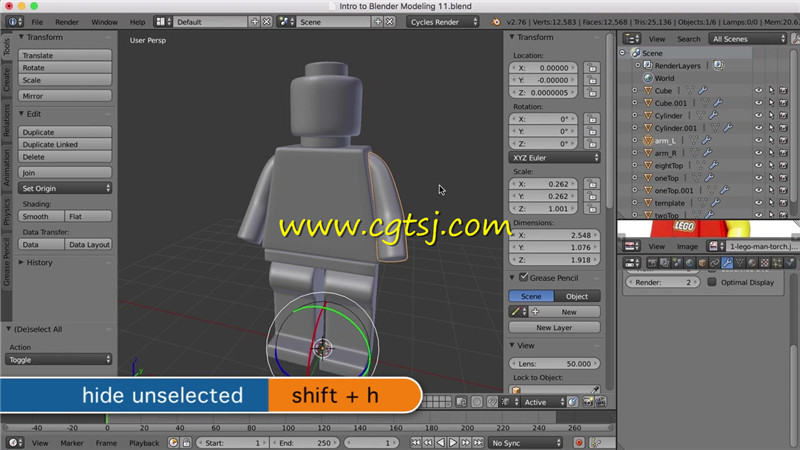Click the OpenGL render animation clapper icon
The image size is (800, 450).
[601, 402]
